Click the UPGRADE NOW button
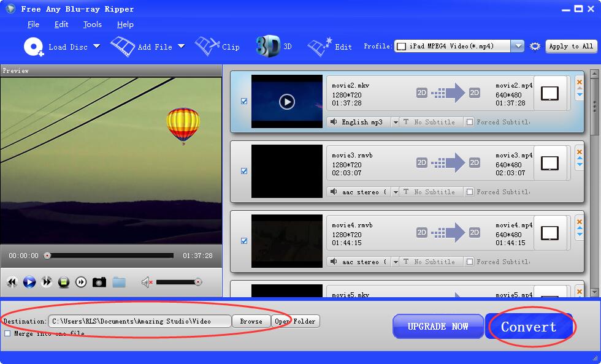This screenshot has height=364, width=601. [x=438, y=327]
